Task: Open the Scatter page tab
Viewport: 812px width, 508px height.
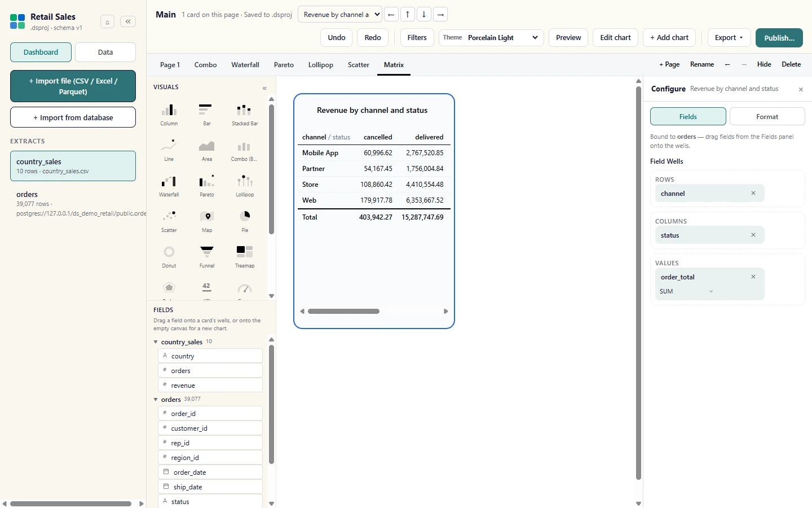Action: coord(359,65)
